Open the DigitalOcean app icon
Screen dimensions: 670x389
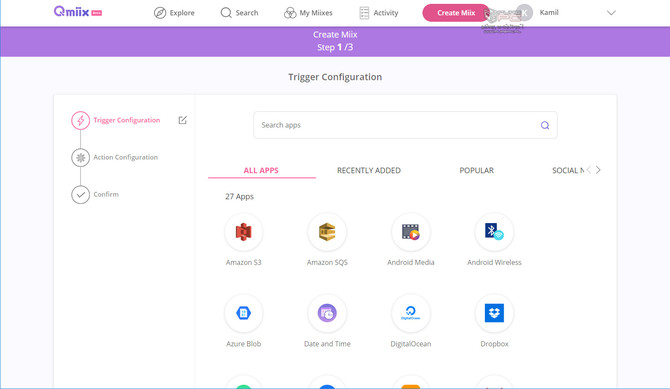tap(411, 313)
